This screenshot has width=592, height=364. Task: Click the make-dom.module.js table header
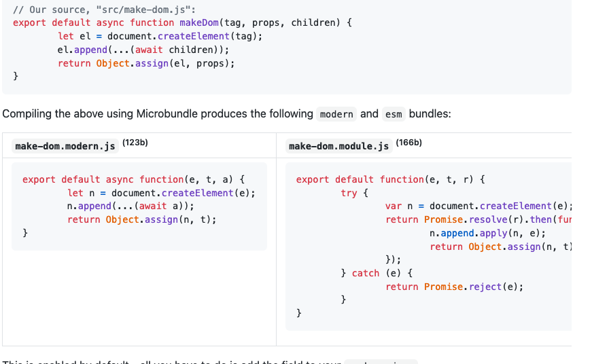(x=338, y=146)
